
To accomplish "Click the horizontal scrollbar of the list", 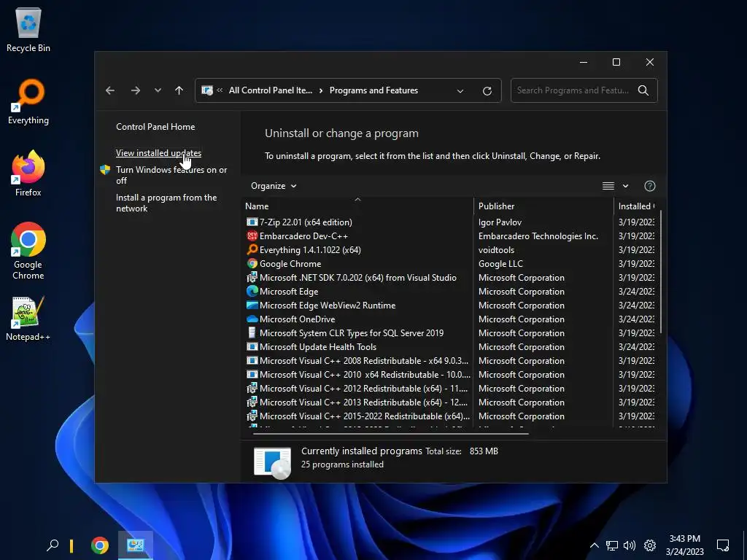I will [391, 434].
